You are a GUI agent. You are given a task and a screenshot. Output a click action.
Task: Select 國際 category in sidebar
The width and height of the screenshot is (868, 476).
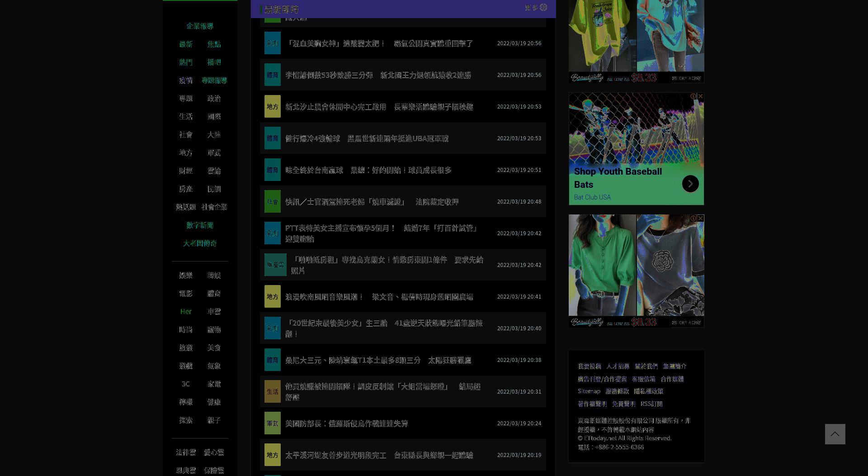[x=214, y=116]
